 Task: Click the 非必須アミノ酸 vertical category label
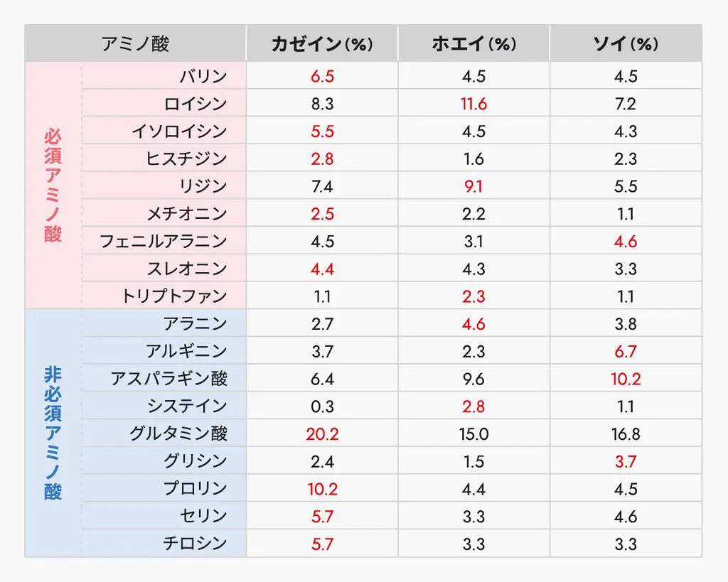click(53, 433)
